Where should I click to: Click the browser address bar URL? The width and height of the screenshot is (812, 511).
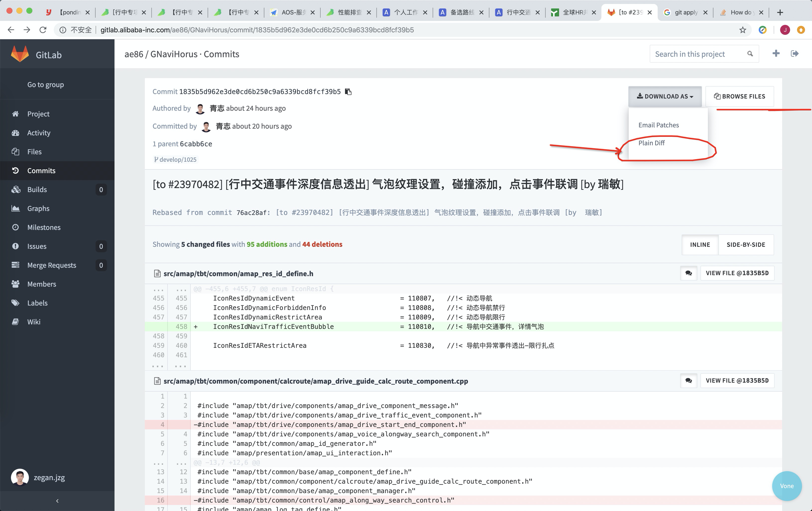tap(257, 30)
